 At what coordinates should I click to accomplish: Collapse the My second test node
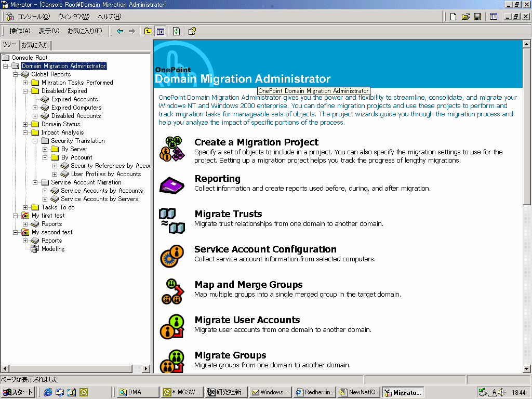[15, 232]
